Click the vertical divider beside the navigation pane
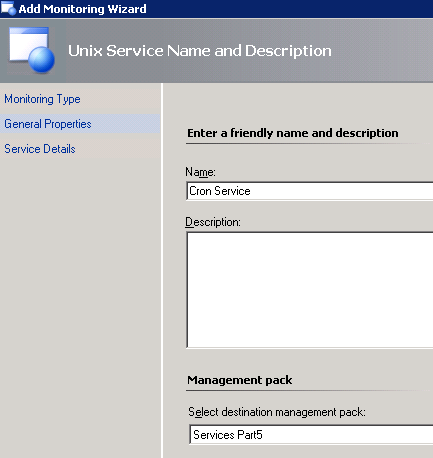 (162, 270)
